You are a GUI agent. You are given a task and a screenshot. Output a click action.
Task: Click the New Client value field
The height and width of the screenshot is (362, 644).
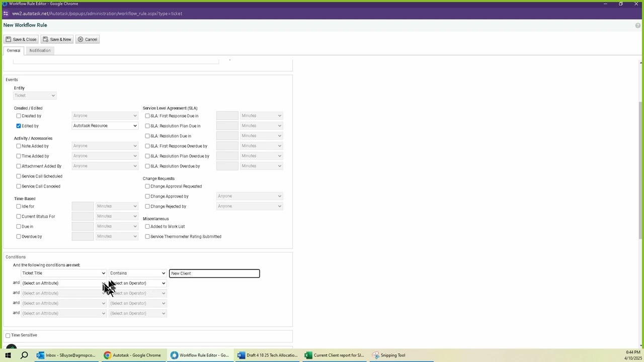pos(214,273)
